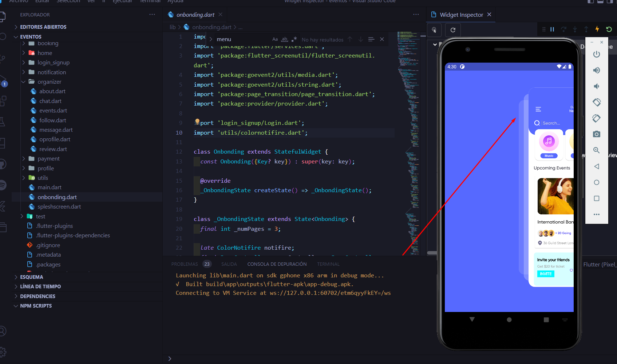The width and height of the screenshot is (617, 364).
Task: Rotate emulator right
Action: point(596,118)
